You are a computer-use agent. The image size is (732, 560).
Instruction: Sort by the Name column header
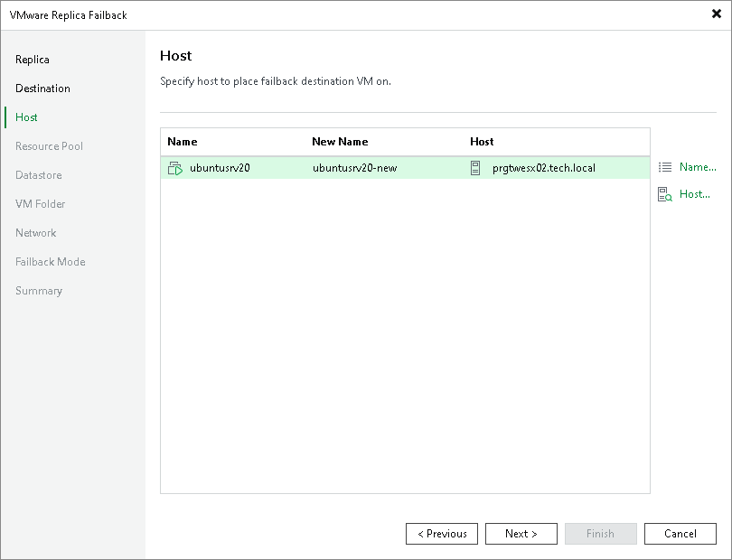tap(182, 142)
